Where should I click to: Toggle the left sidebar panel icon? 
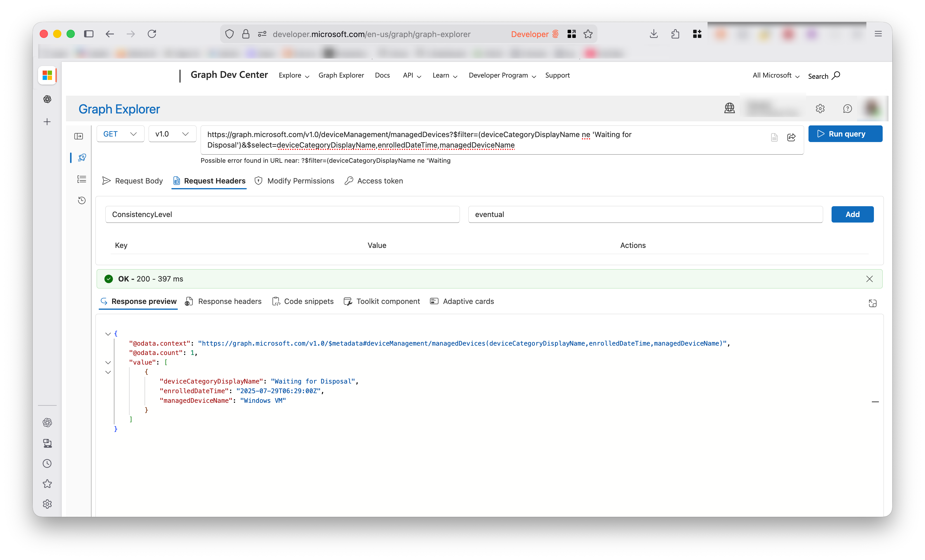[79, 136]
